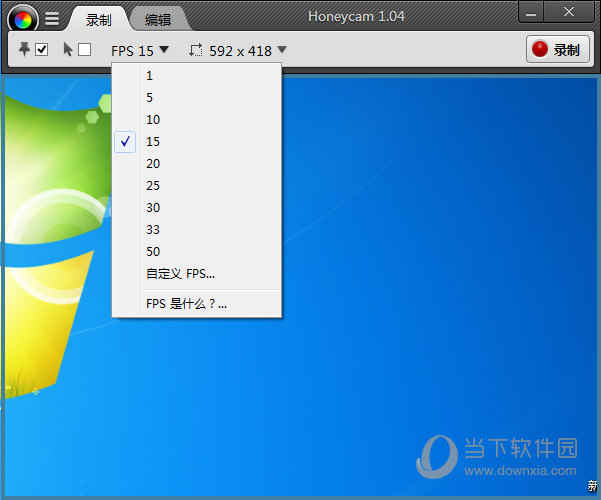The image size is (601, 500).
Task: Click the mouse cursor capture icon
Action: [67, 49]
